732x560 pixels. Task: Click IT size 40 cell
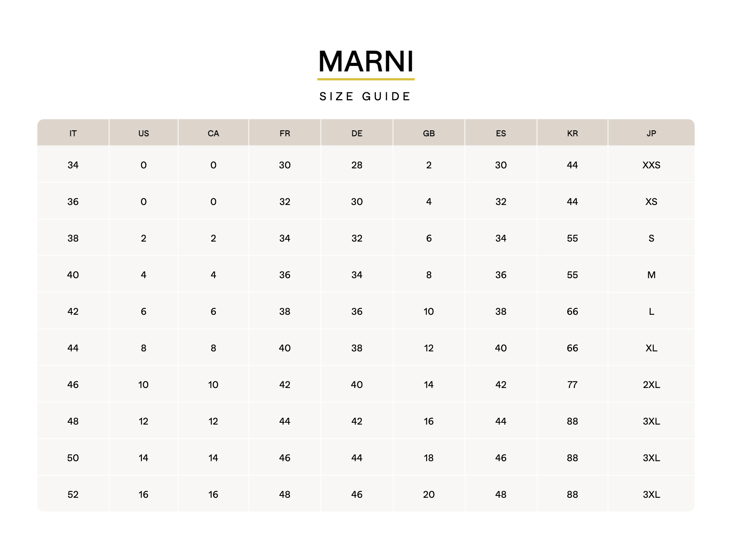[73, 275]
